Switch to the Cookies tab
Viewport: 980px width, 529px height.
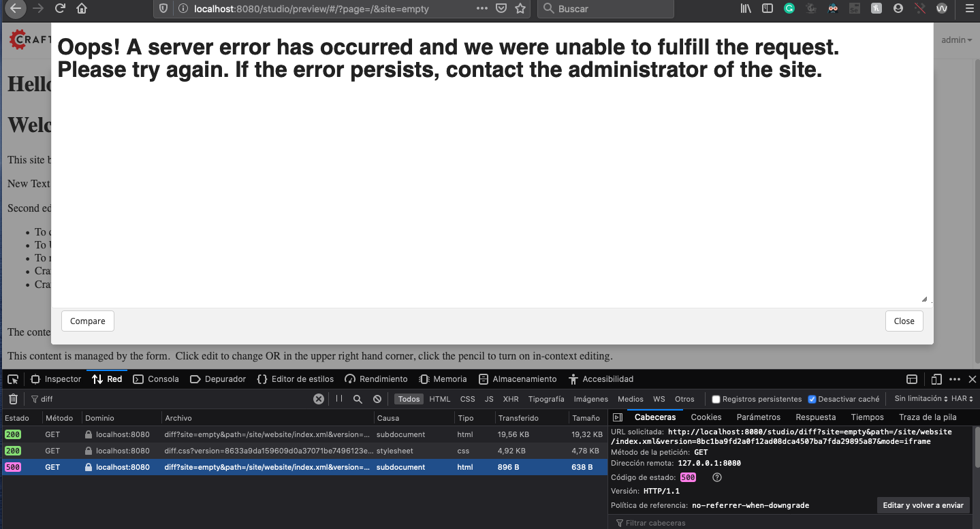coord(706,417)
